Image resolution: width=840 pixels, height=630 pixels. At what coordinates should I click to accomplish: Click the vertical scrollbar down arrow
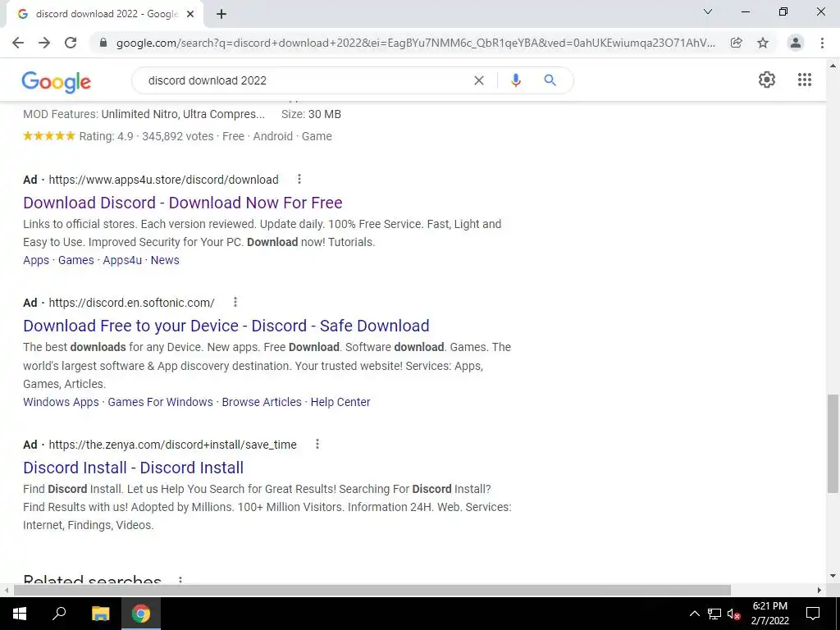pyautogui.click(x=833, y=577)
